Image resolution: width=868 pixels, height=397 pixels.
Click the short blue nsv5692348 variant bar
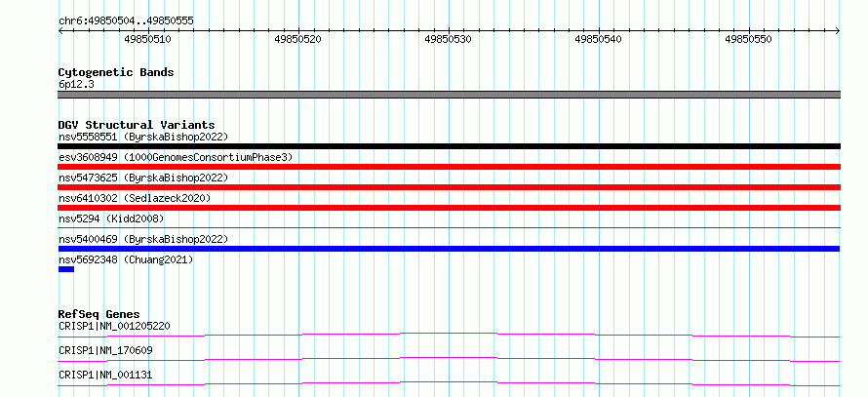tap(66, 269)
